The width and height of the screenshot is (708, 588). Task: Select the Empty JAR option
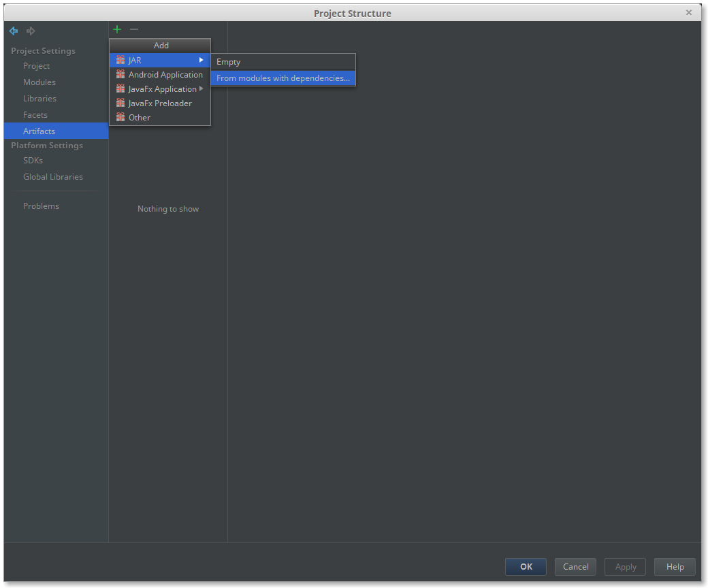229,62
